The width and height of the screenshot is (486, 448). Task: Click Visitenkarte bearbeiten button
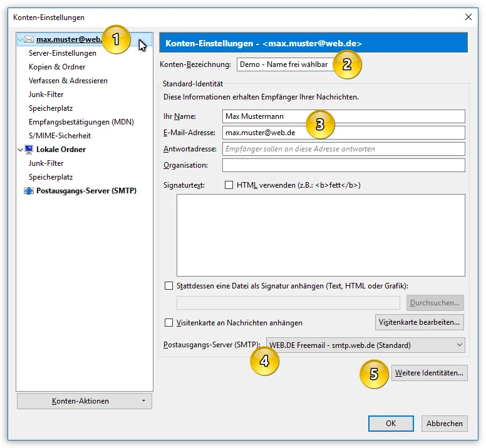click(420, 322)
